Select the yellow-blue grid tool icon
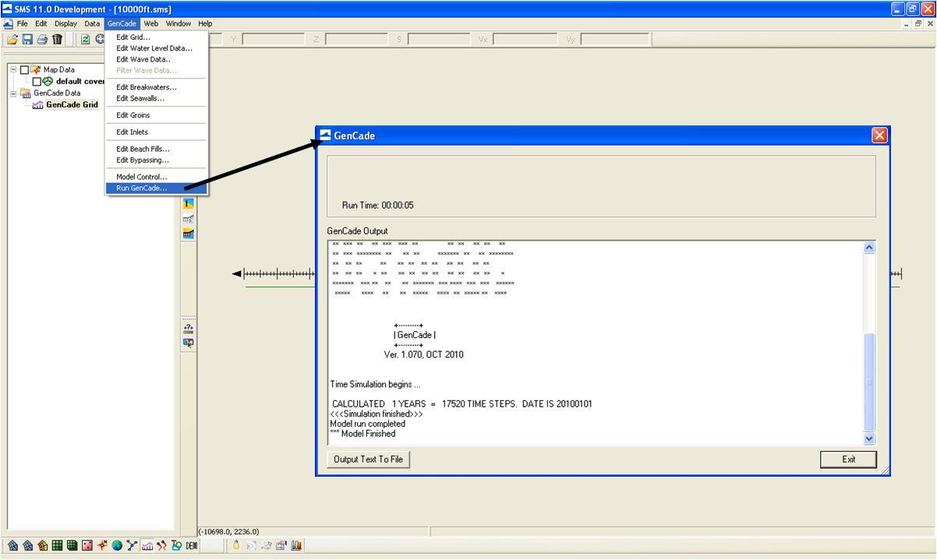The height and width of the screenshot is (560, 937). pyautogui.click(x=188, y=234)
